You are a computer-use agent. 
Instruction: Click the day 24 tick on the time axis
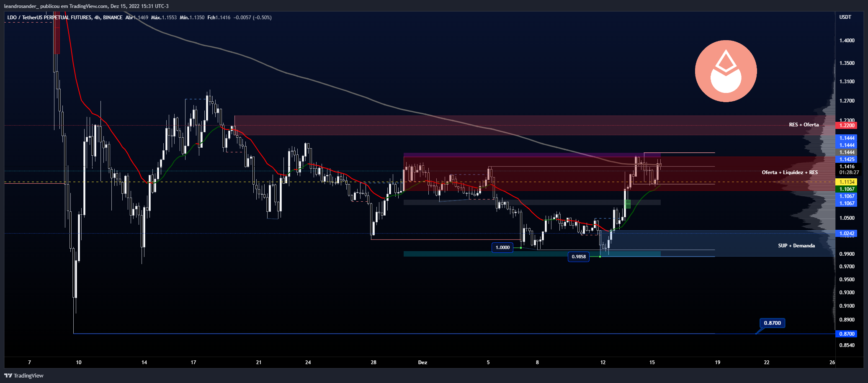[x=308, y=362]
